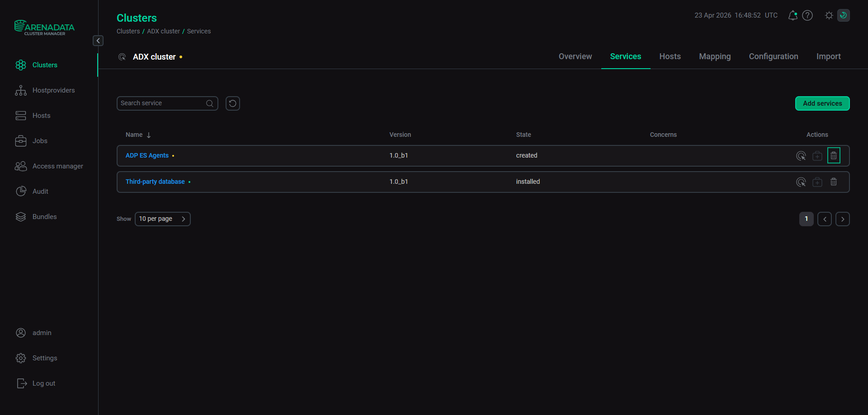Delete the Third-party database service
This screenshot has height=415, width=868.
coord(834,182)
